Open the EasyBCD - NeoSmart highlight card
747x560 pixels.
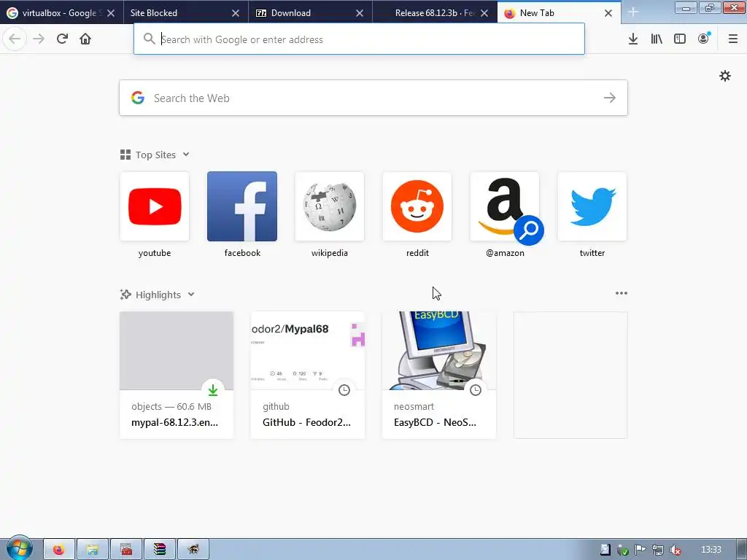(x=439, y=375)
